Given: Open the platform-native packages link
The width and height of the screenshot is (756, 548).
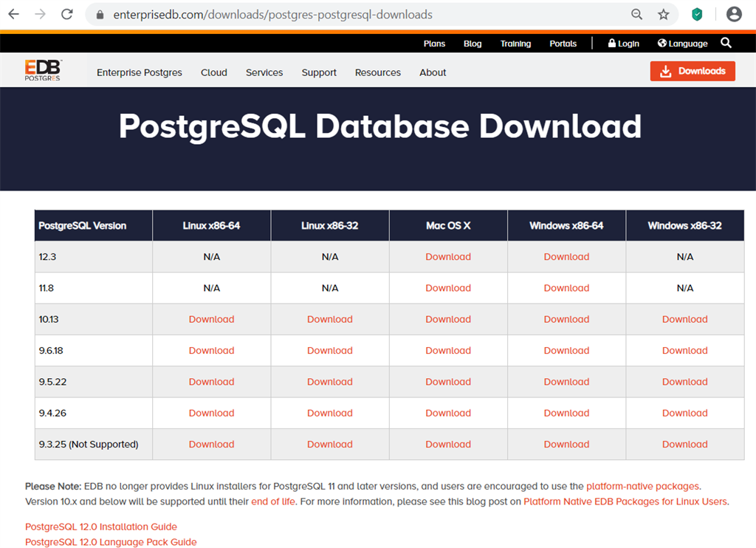Looking at the screenshot, I should tap(642, 486).
